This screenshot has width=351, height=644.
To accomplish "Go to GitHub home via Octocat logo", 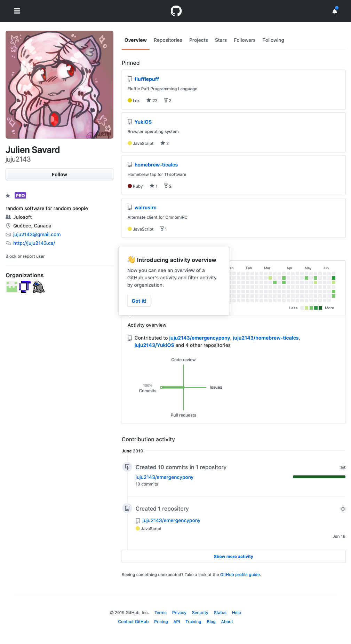I will click(176, 11).
